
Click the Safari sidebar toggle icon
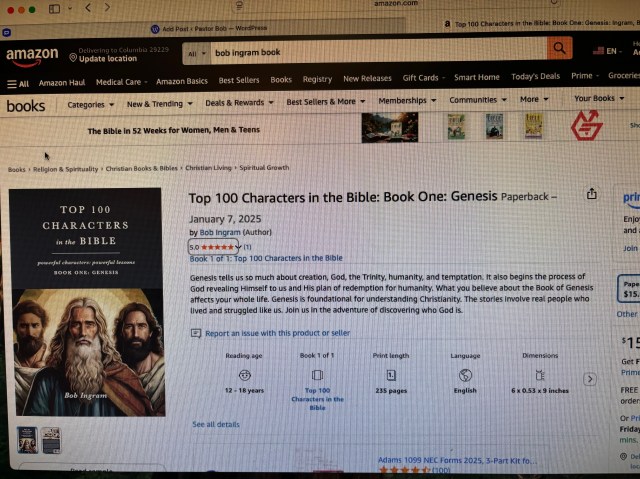point(54,9)
